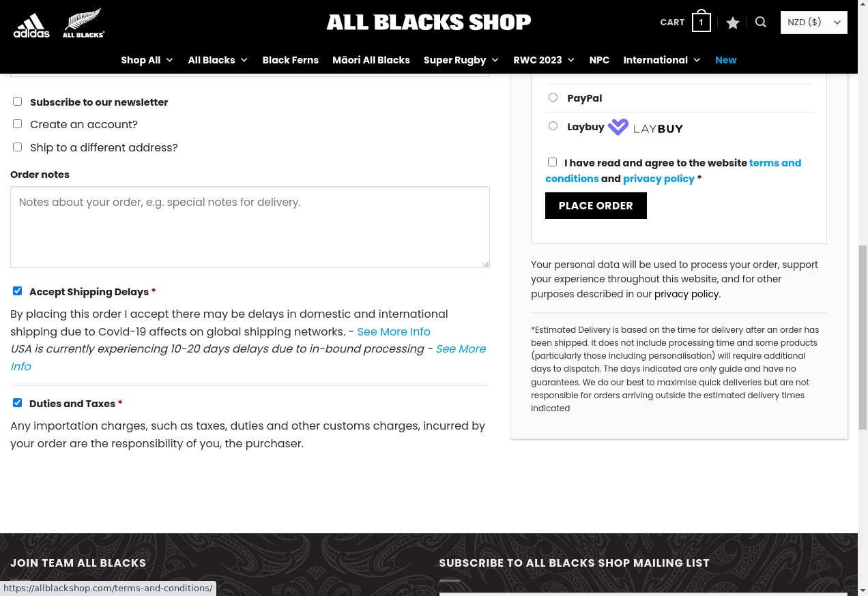Screen dimensions: 868x596
Task: Open the cart bag icon
Action: [x=701, y=22]
